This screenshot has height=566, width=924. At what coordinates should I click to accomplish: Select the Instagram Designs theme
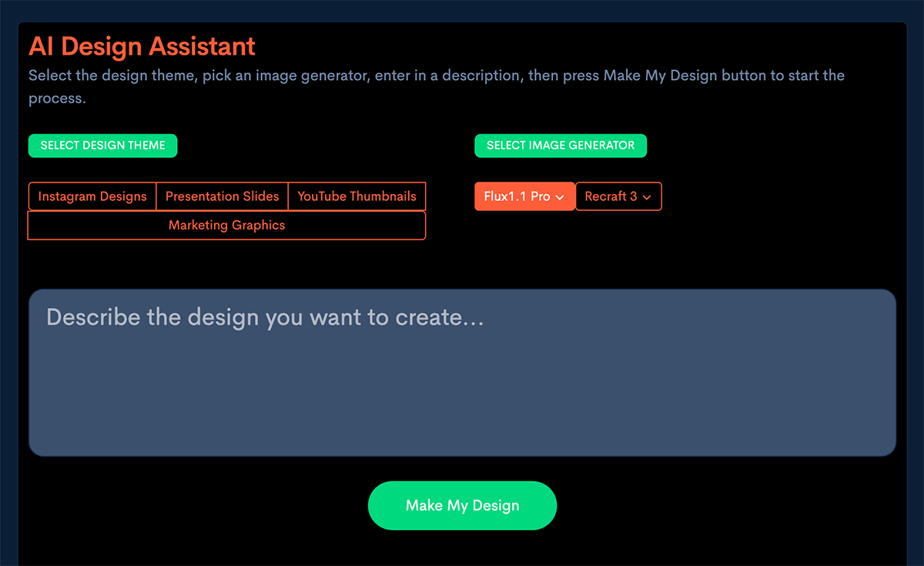coord(92,196)
